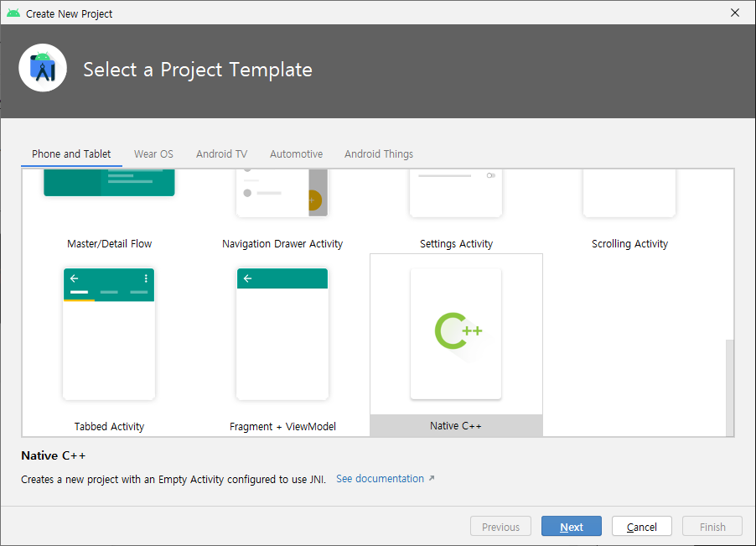Open the Wear OS tab
Viewport: 756px width, 546px height.
coord(153,153)
